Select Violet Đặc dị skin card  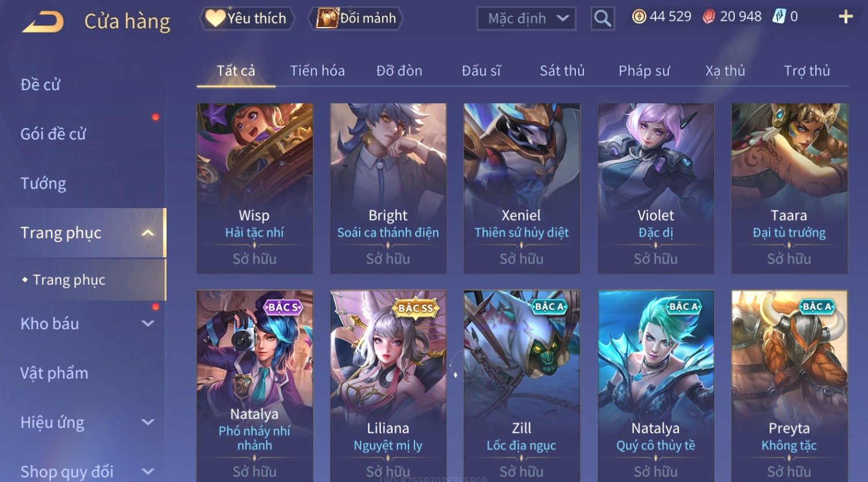(x=656, y=189)
